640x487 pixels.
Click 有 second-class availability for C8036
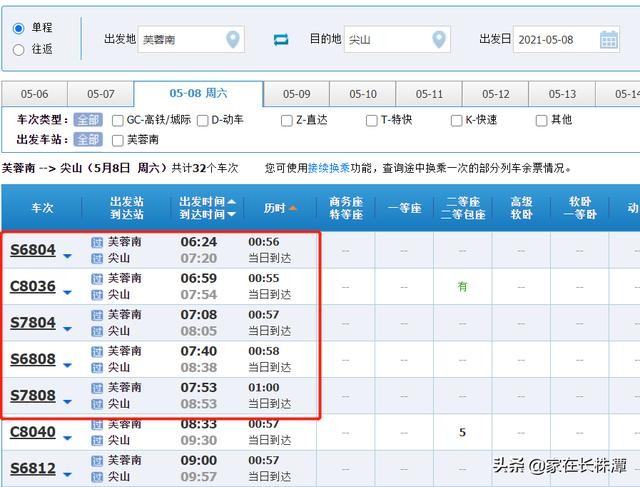click(462, 287)
